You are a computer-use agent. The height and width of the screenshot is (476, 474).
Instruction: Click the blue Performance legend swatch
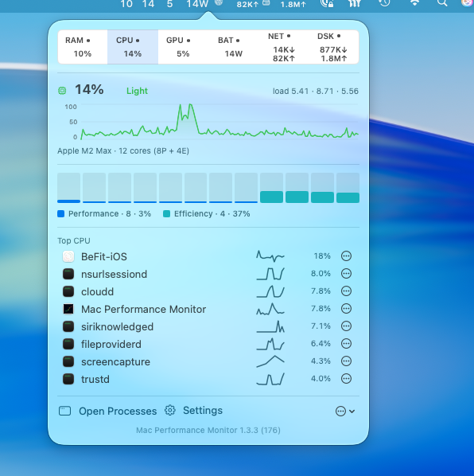pos(61,213)
